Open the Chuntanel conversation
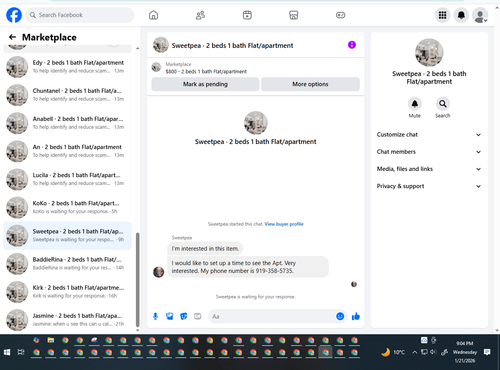This screenshot has height=370, width=500. pyautogui.click(x=67, y=95)
